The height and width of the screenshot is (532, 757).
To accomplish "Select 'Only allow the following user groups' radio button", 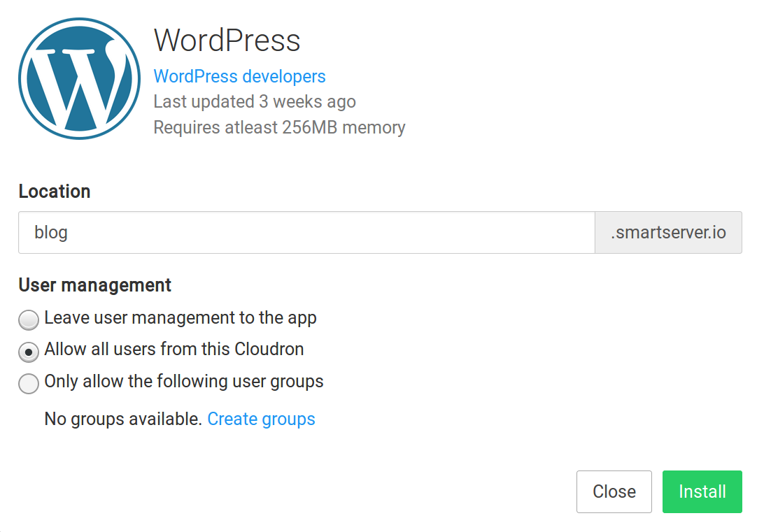I will [29, 383].
